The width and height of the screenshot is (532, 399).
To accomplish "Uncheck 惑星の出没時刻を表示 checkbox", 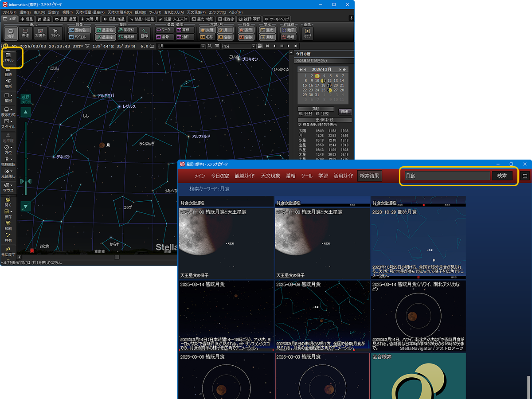I will [300, 125].
